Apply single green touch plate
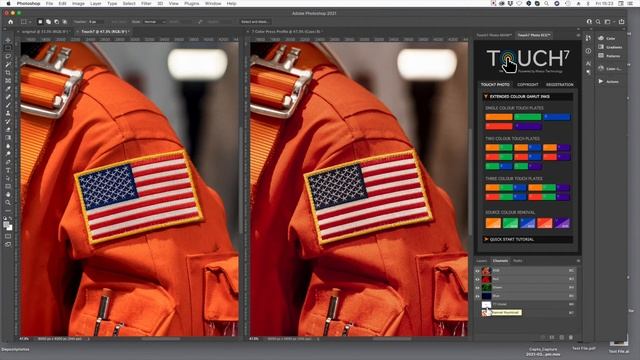 [527, 117]
